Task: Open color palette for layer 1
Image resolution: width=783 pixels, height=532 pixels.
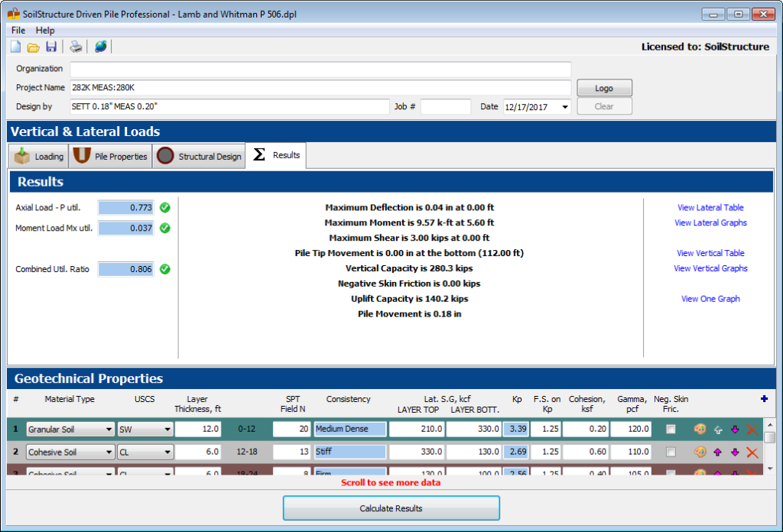Action: 700,430
